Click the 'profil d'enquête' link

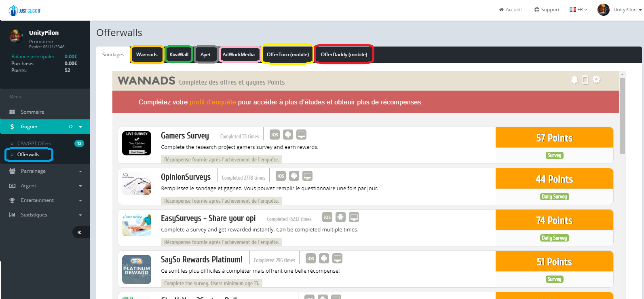(213, 102)
